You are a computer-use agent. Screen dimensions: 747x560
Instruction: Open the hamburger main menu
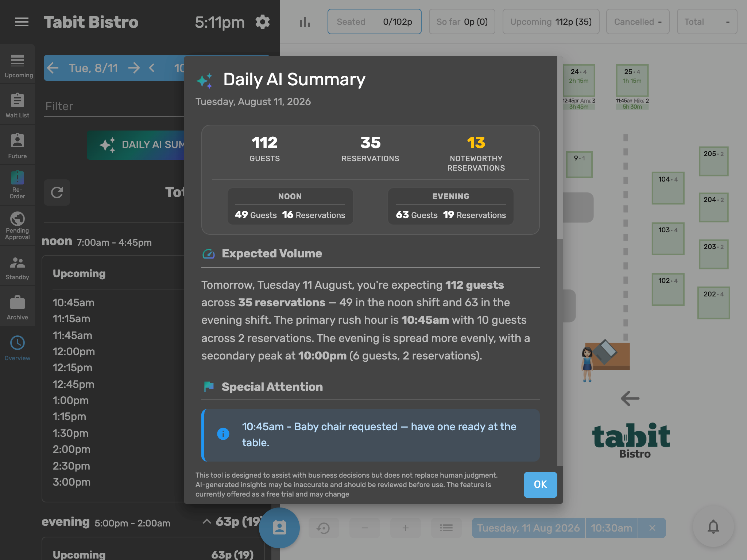pos(22,22)
